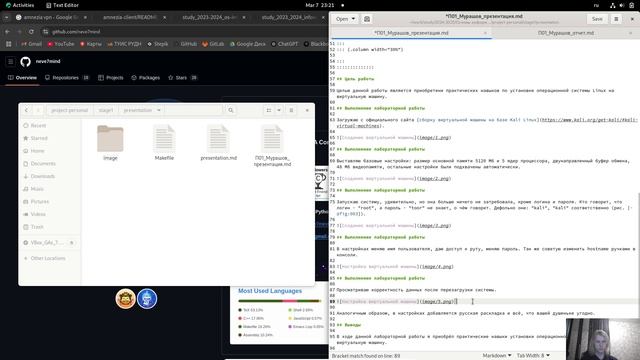640x360 pixels.
Task: Open the GitLab bookmark
Action: [213, 44]
